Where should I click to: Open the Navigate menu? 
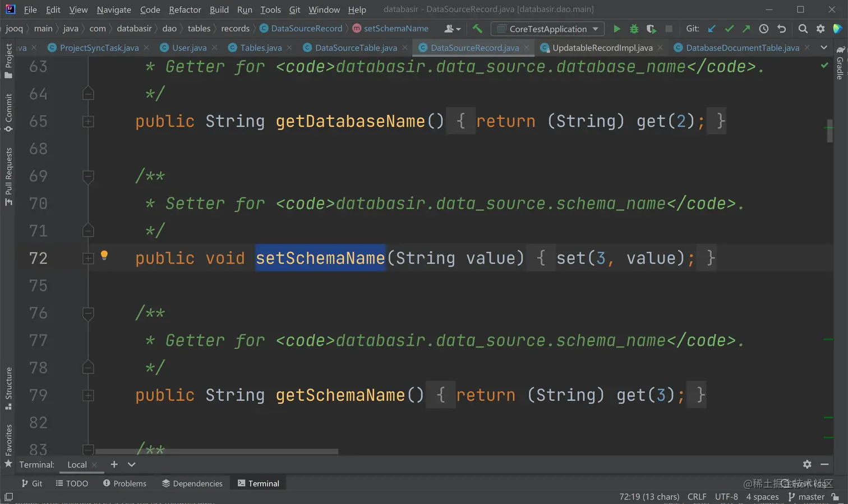114,10
